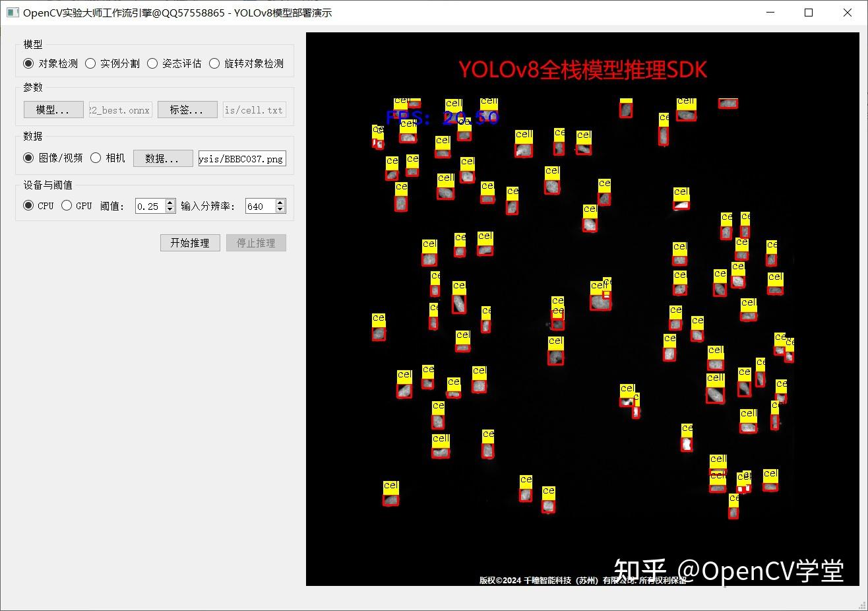
Task: Select 旋转对象检测 mode
Action: point(214,63)
